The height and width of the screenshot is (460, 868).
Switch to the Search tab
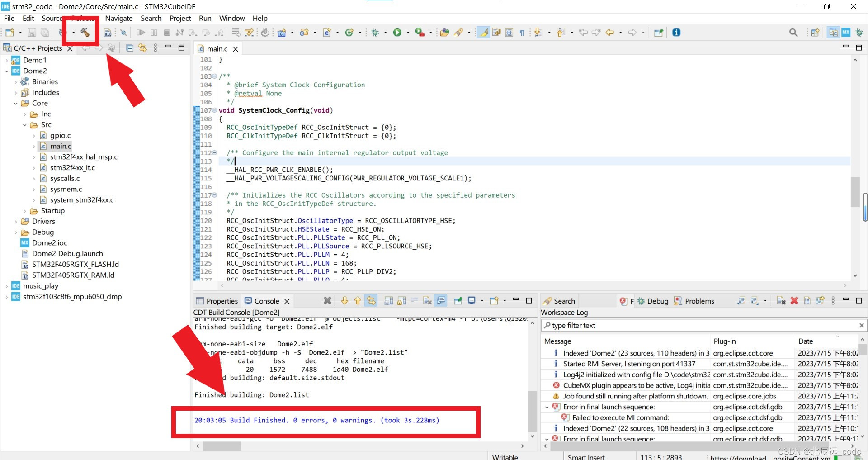point(560,301)
